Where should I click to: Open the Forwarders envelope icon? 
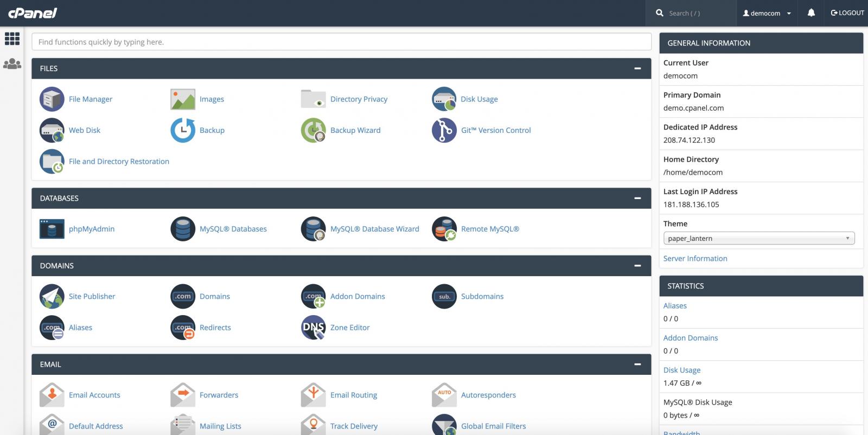point(183,395)
